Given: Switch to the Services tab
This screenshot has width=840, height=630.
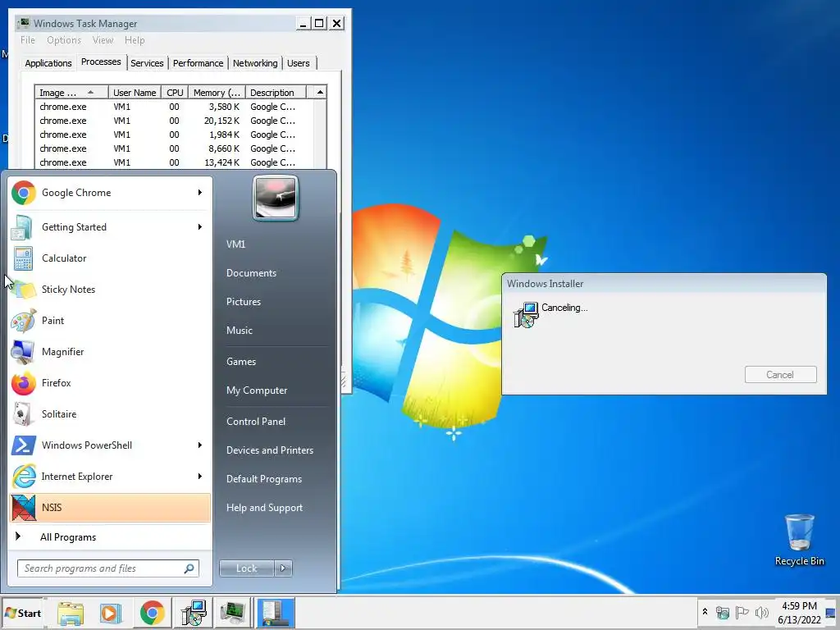Looking at the screenshot, I should click(x=147, y=63).
